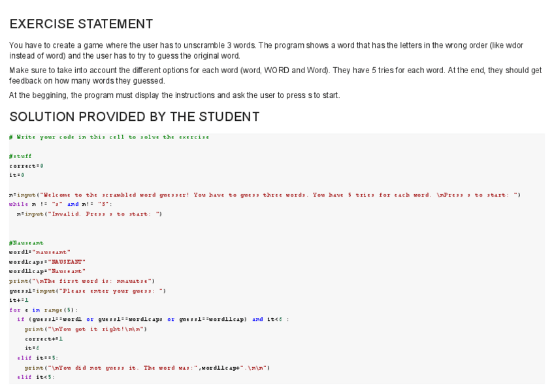
Task: Click the paragraph starting 'Make sure to take'
Action: pos(275,75)
